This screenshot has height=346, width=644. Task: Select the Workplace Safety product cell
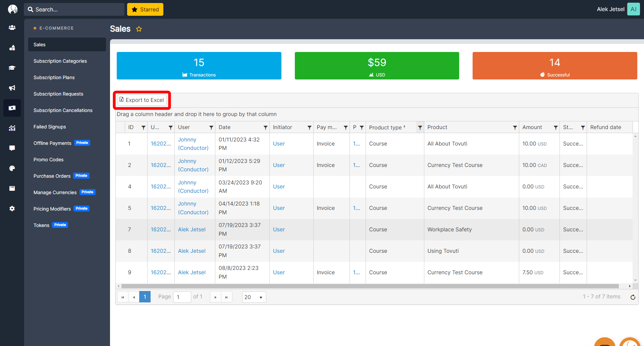click(x=471, y=230)
